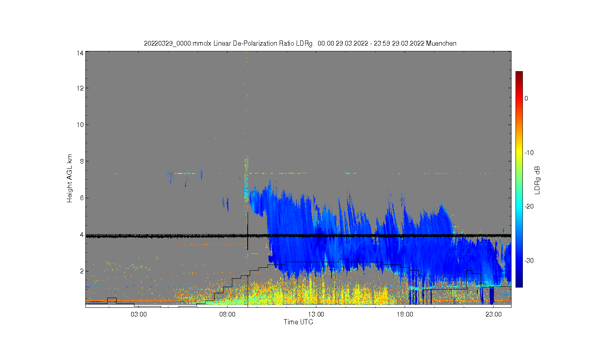The width and height of the screenshot is (607, 364).
Task: Click the '18:00' time tick label
Action: 405,314
